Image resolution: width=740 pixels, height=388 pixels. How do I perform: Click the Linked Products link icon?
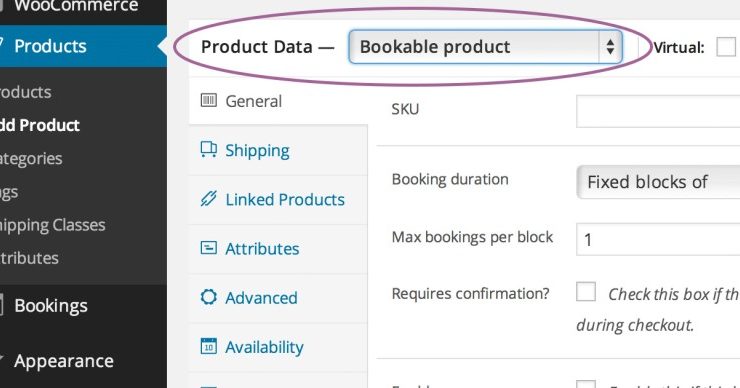[209, 199]
